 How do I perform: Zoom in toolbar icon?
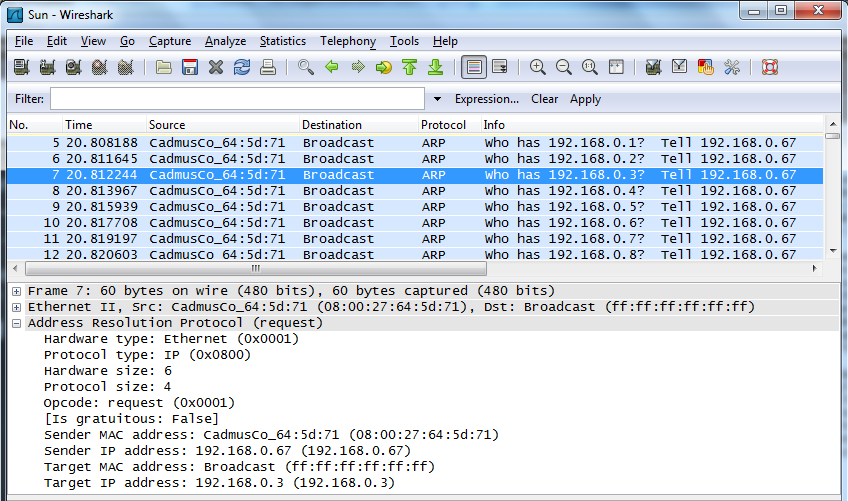(x=538, y=67)
